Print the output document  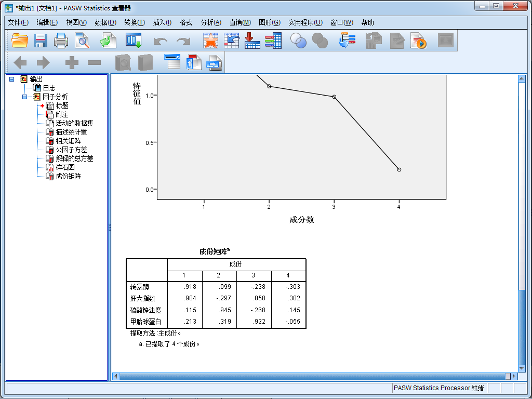pyautogui.click(x=61, y=41)
